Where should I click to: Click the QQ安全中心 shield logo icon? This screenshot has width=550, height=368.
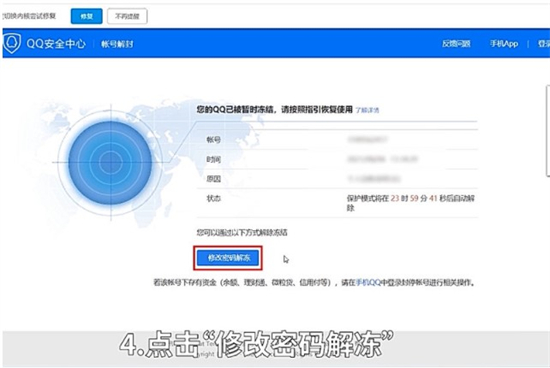point(12,43)
